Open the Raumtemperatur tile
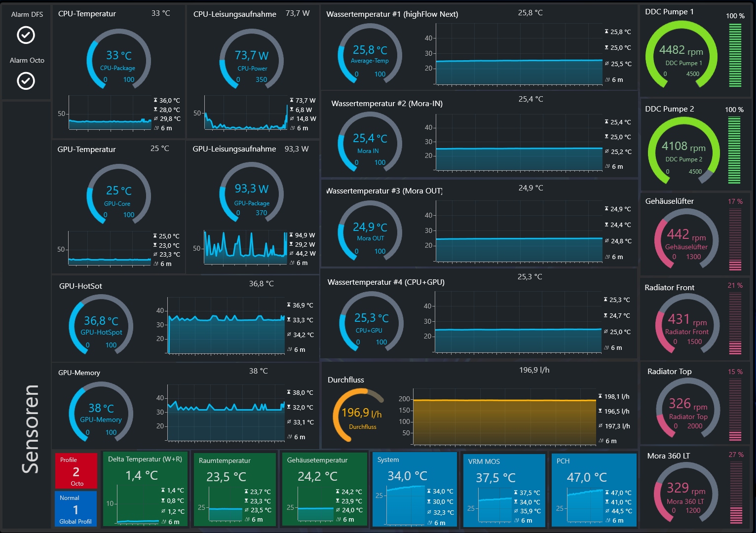This screenshot has width=756, height=533. point(235,490)
